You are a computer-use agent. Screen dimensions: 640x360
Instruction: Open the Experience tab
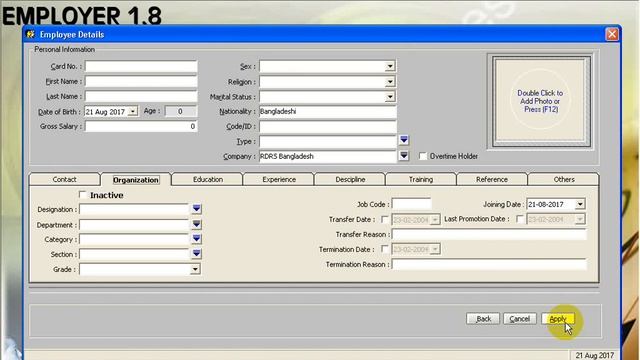279,179
